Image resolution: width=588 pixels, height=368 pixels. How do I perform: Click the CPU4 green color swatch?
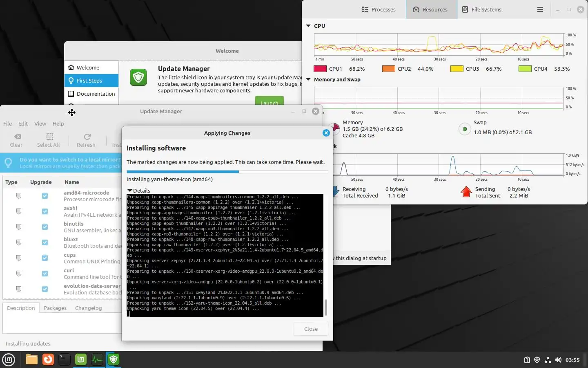(525, 69)
